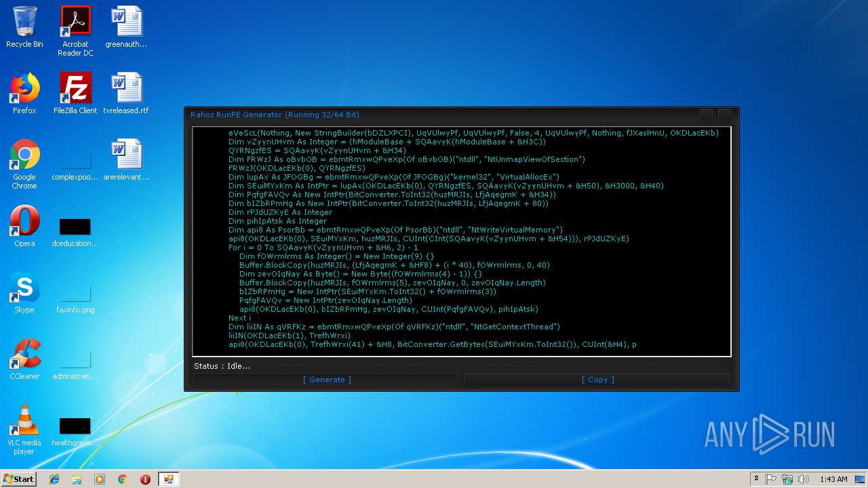Show hidden system tray icons
The height and width of the screenshot is (488, 868).
(756, 479)
